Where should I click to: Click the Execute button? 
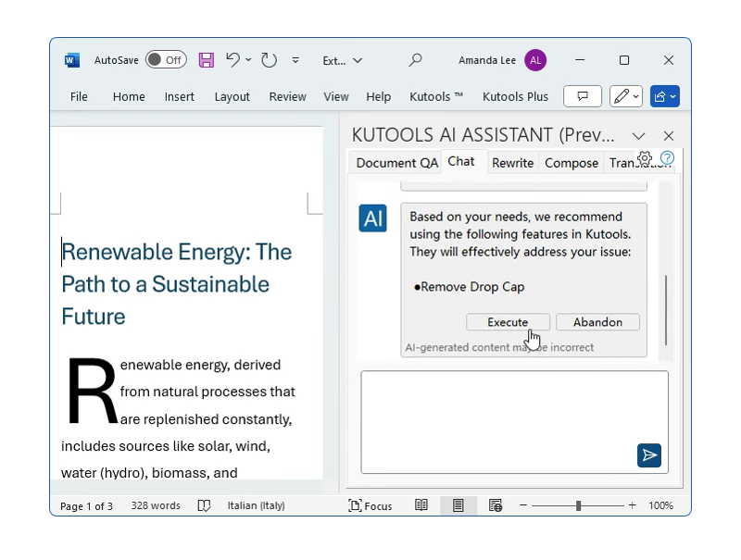tap(508, 322)
